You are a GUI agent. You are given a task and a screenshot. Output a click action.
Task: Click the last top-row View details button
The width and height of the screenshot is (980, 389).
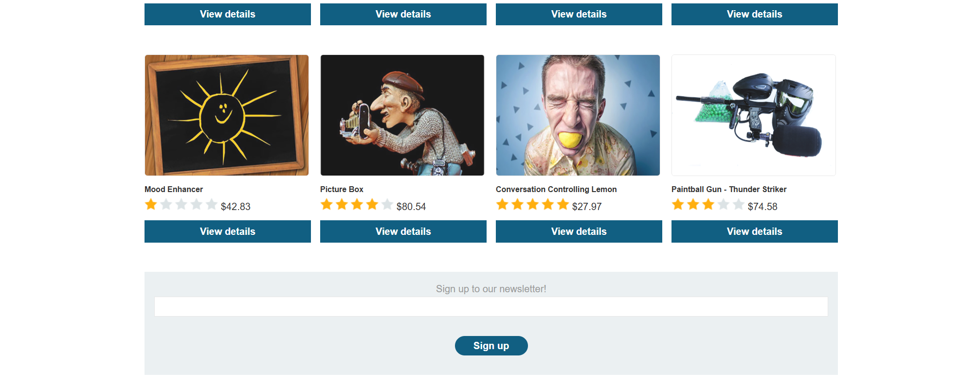point(755,14)
